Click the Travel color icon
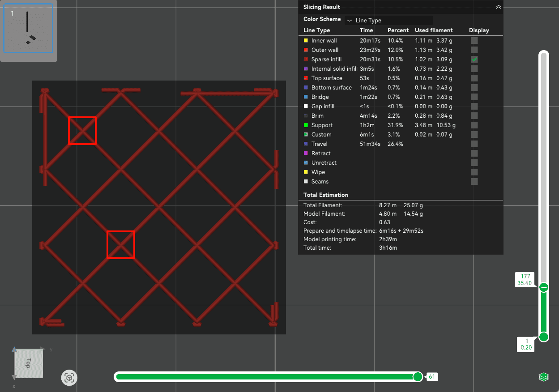 point(306,144)
